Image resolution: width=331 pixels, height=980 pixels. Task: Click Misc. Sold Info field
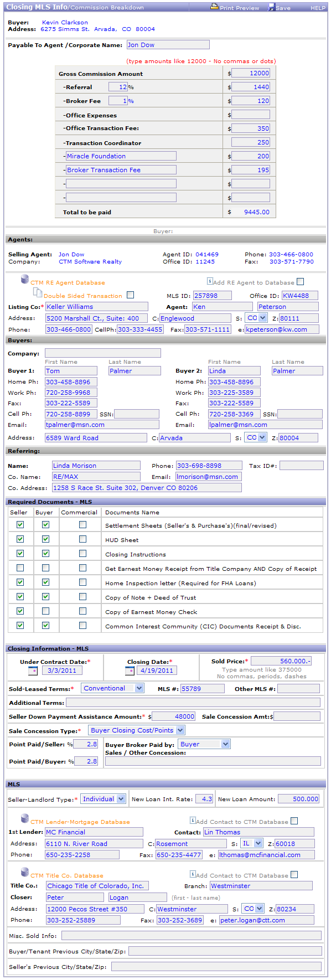click(192, 936)
